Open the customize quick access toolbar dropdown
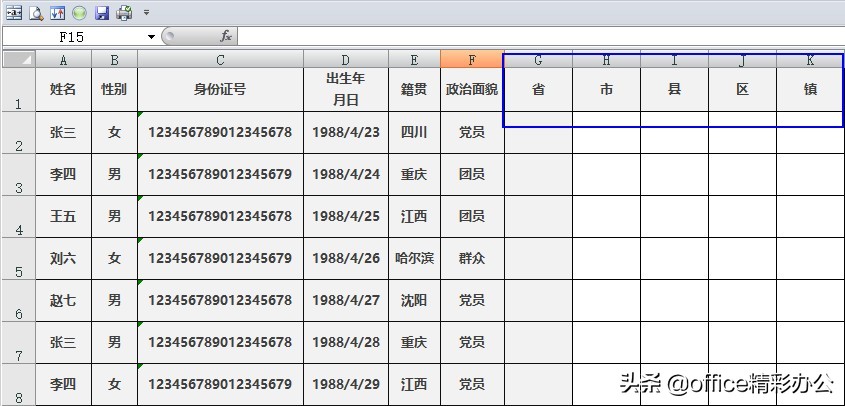This screenshot has height=406, width=845. [146, 12]
